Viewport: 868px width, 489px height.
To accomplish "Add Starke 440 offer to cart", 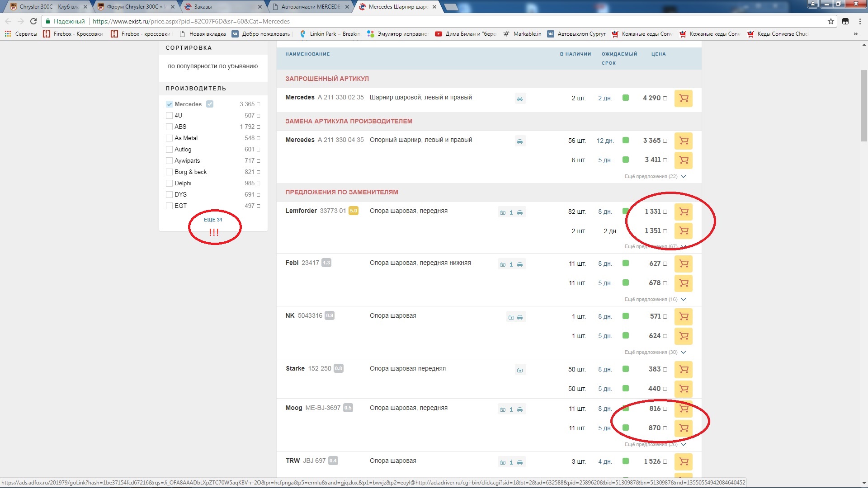I will [683, 389].
